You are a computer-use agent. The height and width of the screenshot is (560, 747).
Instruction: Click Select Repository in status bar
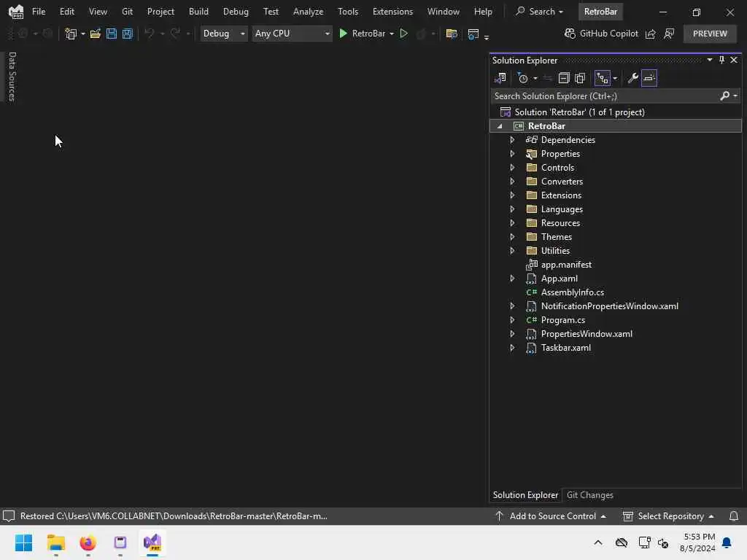coord(669,516)
